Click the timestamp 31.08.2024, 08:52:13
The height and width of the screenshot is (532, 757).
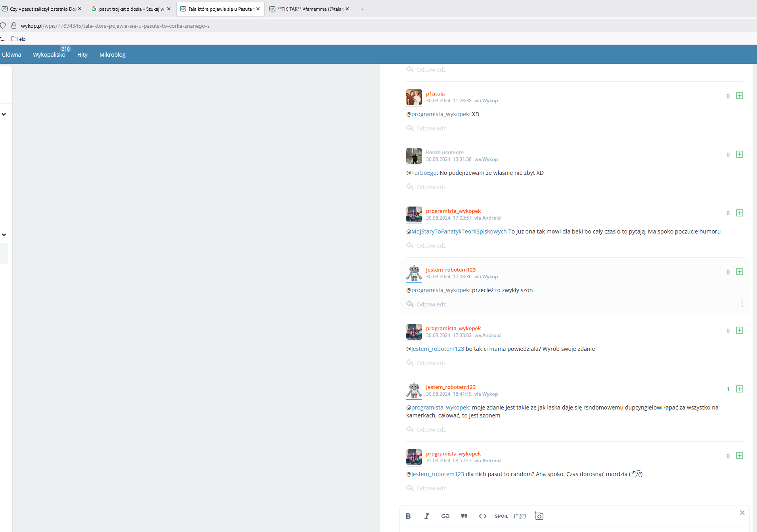pyautogui.click(x=449, y=461)
